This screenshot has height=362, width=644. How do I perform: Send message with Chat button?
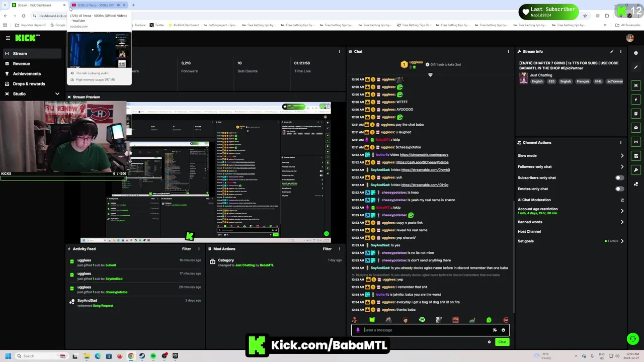coord(502,342)
